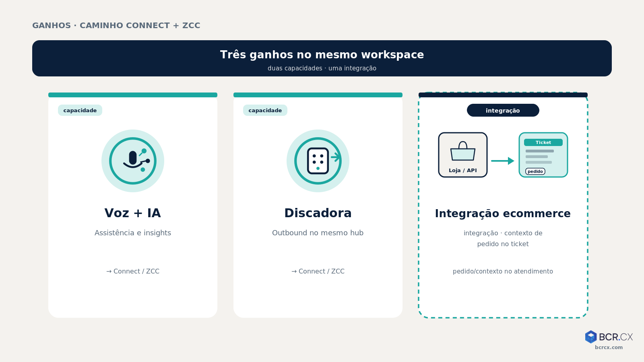Click 'Assistência e insights' subtitle
This screenshot has width=644, height=362.
(x=133, y=233)
